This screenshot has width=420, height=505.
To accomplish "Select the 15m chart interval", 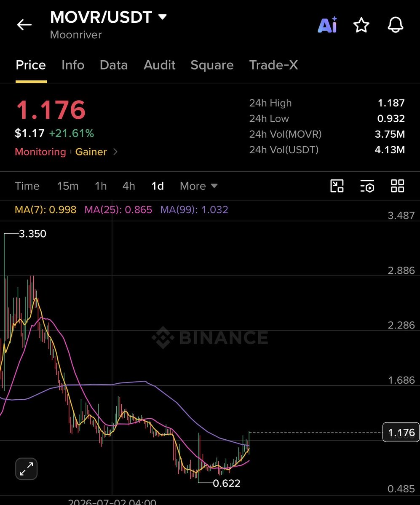I will pyautogui.click(x=68, y=186).
